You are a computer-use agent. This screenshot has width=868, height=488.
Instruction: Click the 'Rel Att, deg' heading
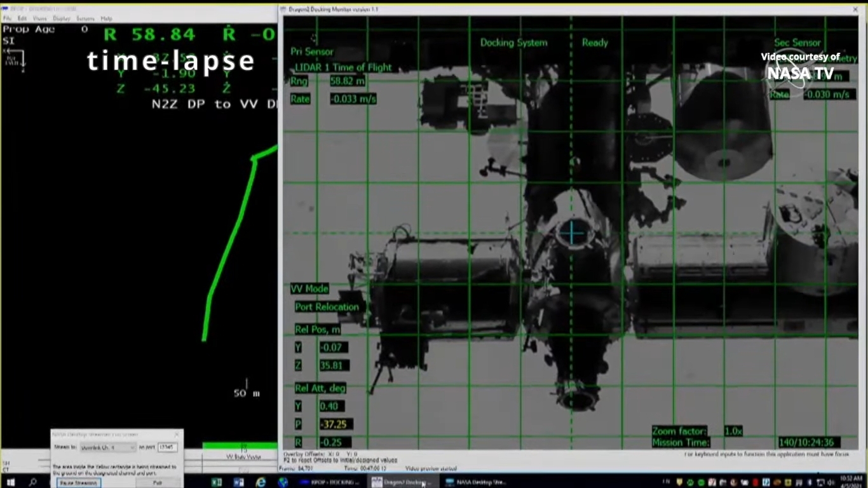point(320,388)
